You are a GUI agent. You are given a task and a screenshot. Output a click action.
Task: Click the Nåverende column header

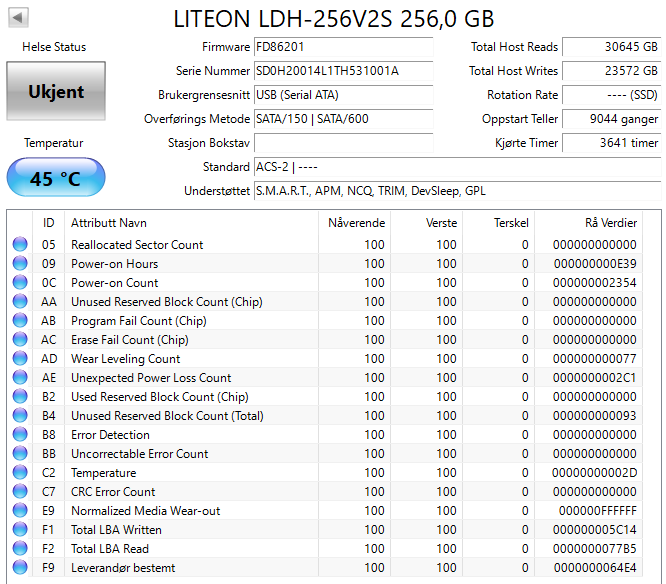pyautogui.click(x=354, y=223)
